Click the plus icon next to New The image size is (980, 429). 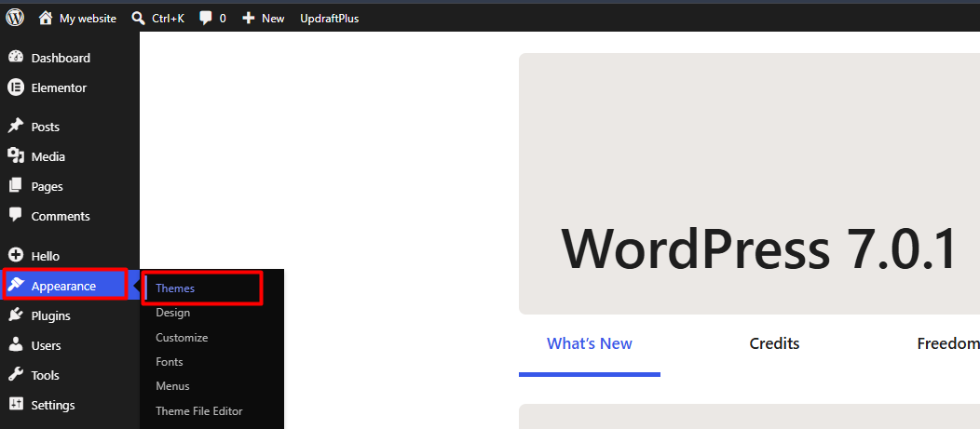249,18
